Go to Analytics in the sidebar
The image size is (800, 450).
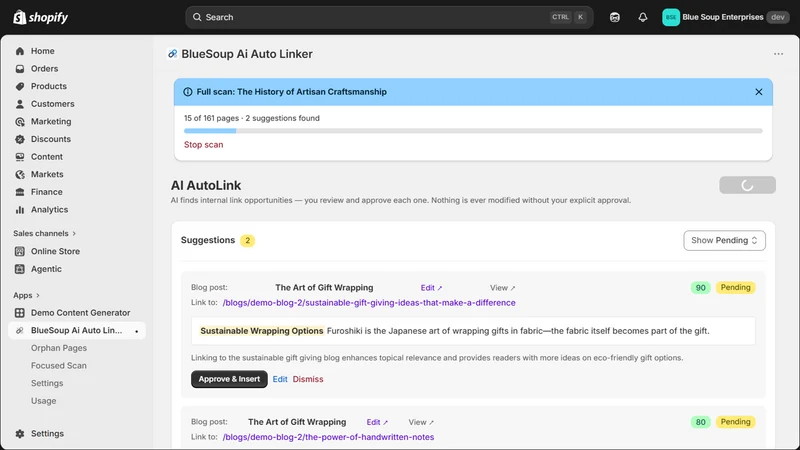point(49,210)
